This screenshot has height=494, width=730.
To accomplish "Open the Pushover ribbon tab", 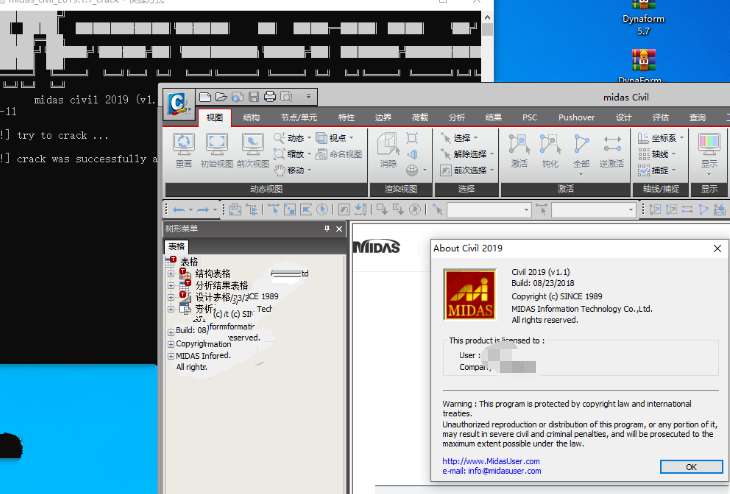I will point(576,117).
